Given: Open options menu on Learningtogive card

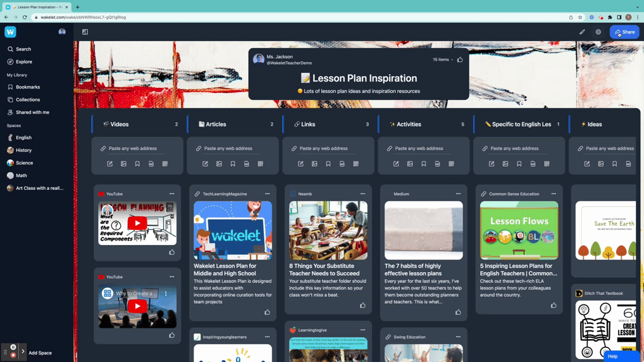Looking at the screenshot, I should point(362,330).
